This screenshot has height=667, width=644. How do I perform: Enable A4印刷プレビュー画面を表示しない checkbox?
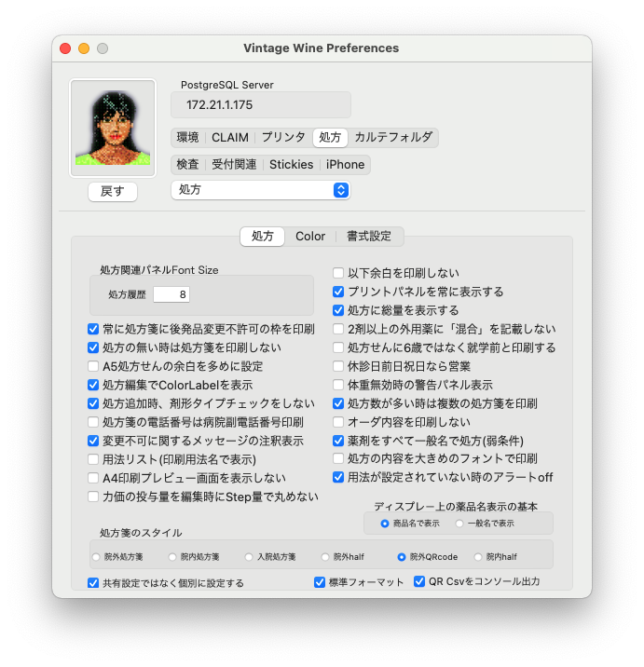(x=93, y=478)
